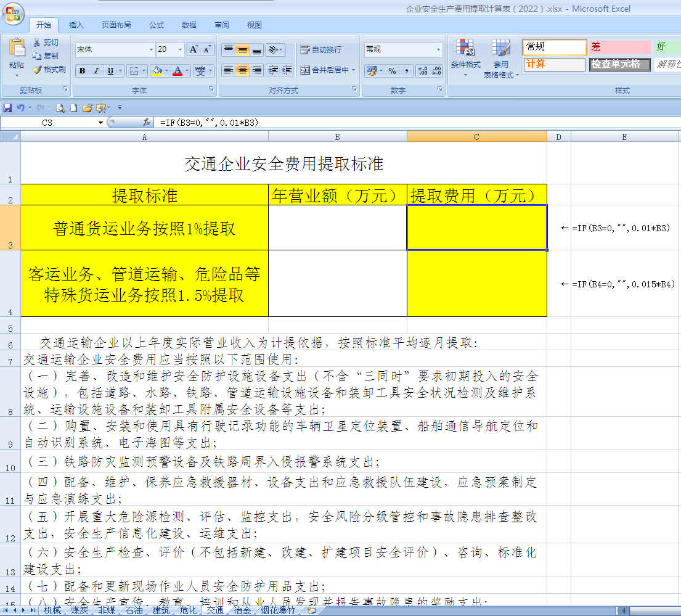Image resolution: width=681 pixels, height=616 pixels.
Task: Open the font size 20 dropdown
Action: tap(180, 49)
